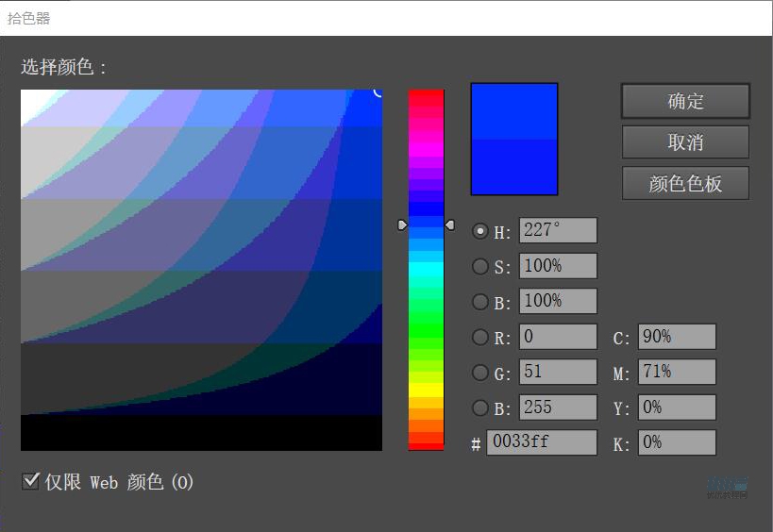Screen dimensions: 773x532
Task: Select the G green radio button
Action: pos(480,373)
